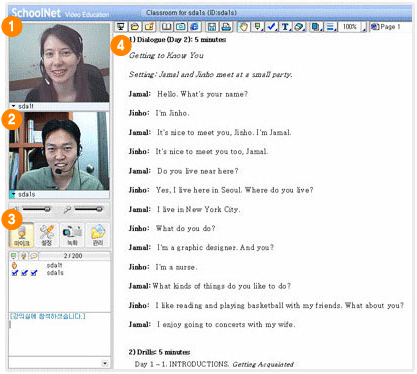This screenshot has height=374, width=417.
Task: Select the eraser tool
Action: [x=299, y=27]
